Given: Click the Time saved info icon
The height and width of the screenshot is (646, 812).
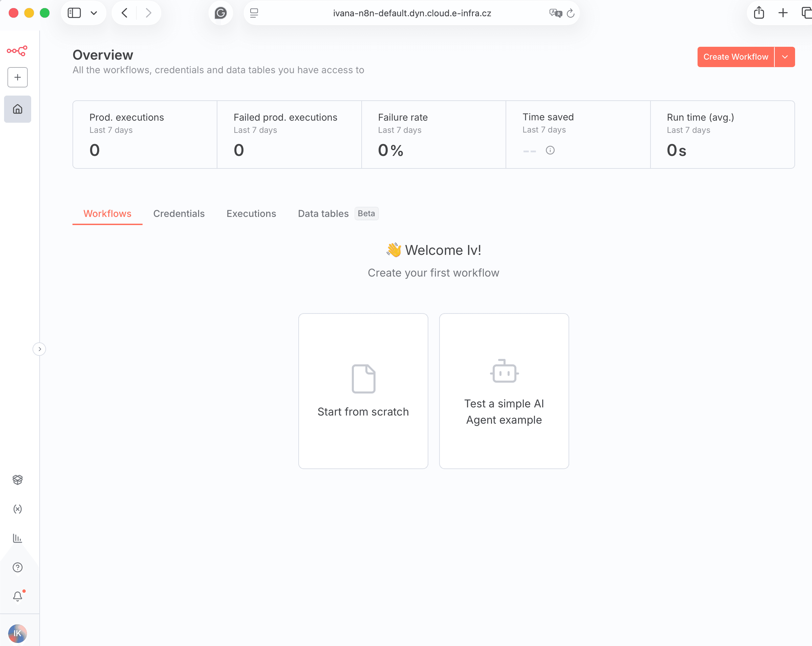Looking at the screenshot, I should click(550, 150).
